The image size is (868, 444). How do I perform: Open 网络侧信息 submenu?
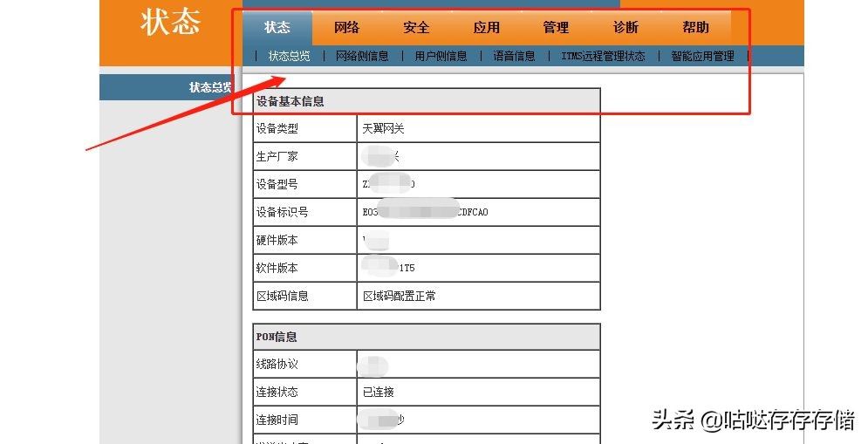[362, 56]
